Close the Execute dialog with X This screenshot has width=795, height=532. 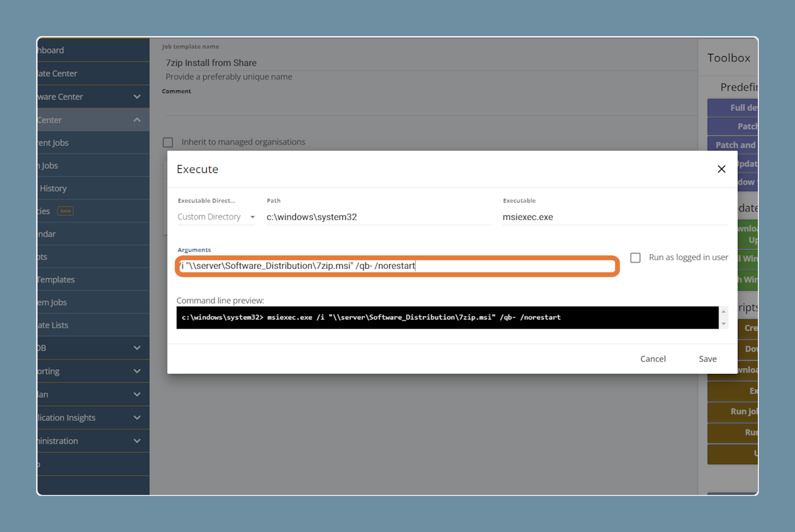pos(721,169)
